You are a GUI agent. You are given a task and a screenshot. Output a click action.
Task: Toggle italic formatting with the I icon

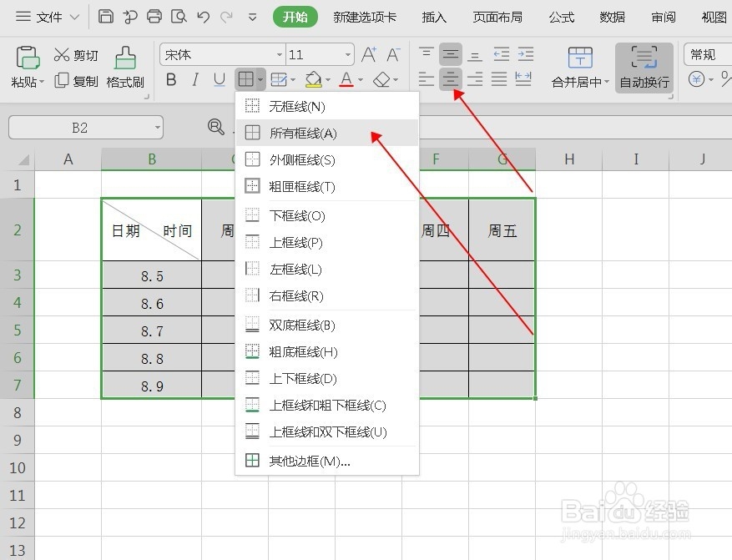pos(194,79)
